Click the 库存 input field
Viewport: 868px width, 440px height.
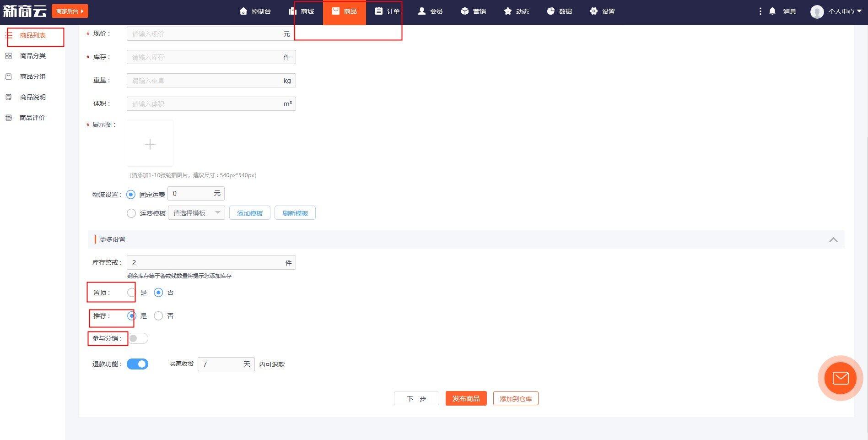pos(206,57)
